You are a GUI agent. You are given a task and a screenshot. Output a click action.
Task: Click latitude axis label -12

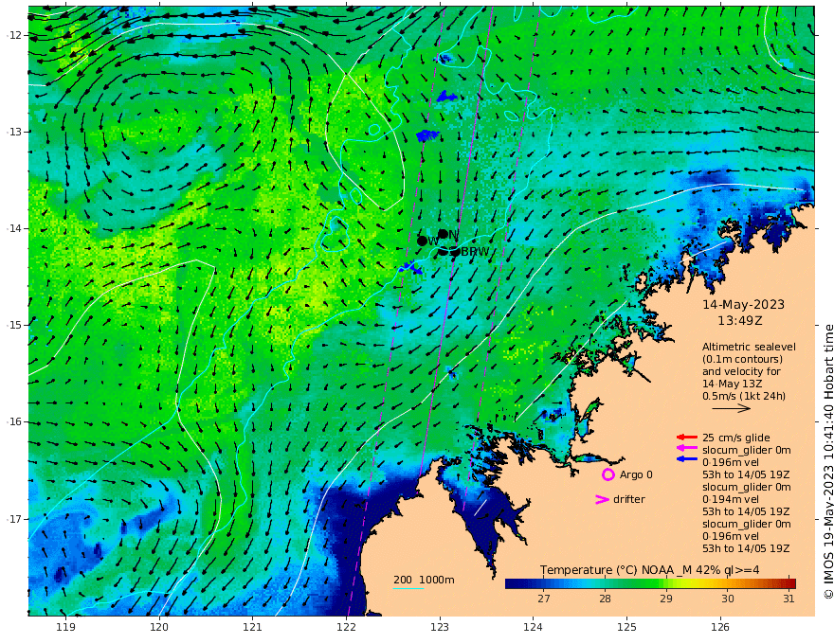14,35
